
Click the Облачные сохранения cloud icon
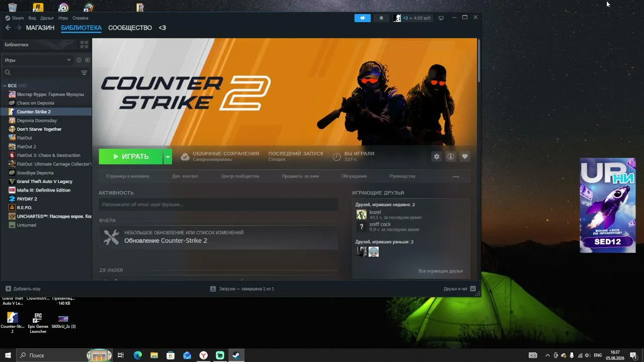point(185,156)
